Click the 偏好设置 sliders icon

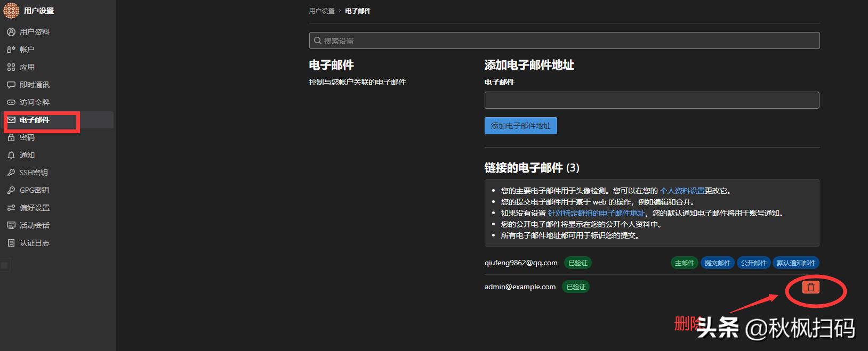point(11,208)
